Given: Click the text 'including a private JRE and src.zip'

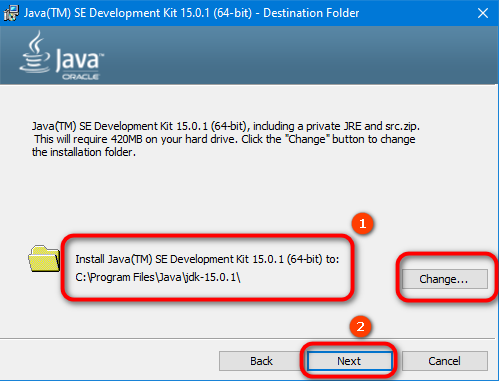Looking at the screenshot, I should (x=336, y=126).
